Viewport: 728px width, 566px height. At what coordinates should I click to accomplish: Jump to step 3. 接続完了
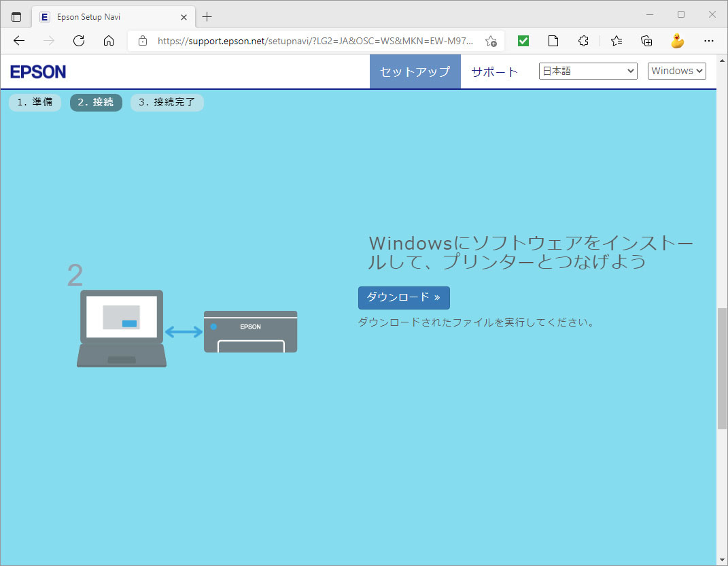coord(167,103)
